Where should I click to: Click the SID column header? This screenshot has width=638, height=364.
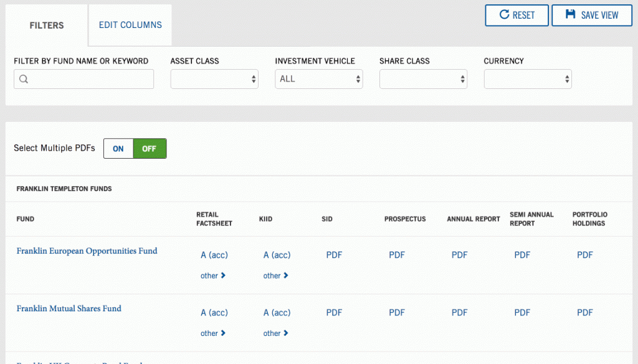pos(326,219)
